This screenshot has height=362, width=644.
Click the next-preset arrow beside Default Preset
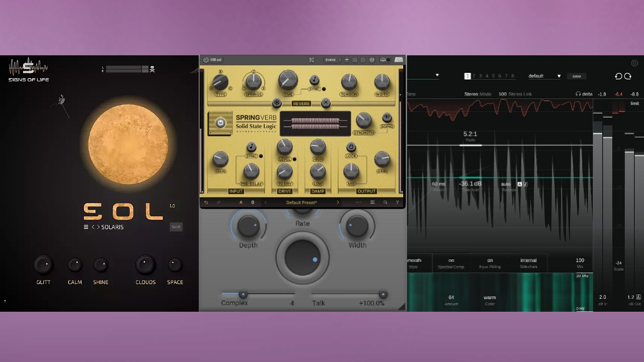coord(337,202)
